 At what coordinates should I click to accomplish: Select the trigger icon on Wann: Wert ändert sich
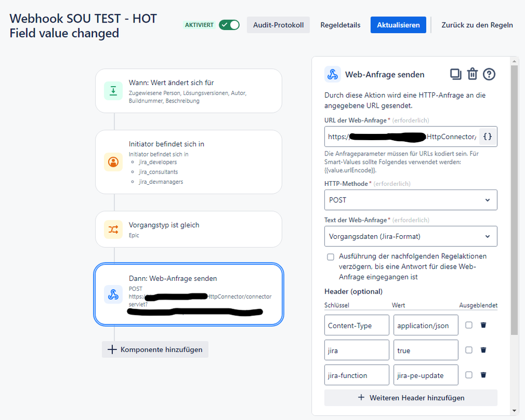(113, 91)
